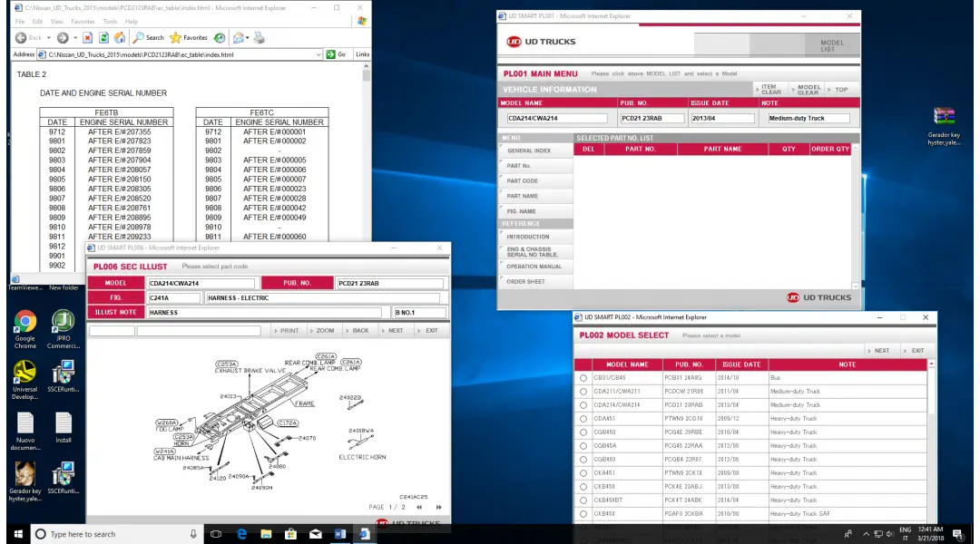Open Internet Explorer from the taskbar
Image resolution: width=980 pixels, height=544 pixels.
(240, 534)
